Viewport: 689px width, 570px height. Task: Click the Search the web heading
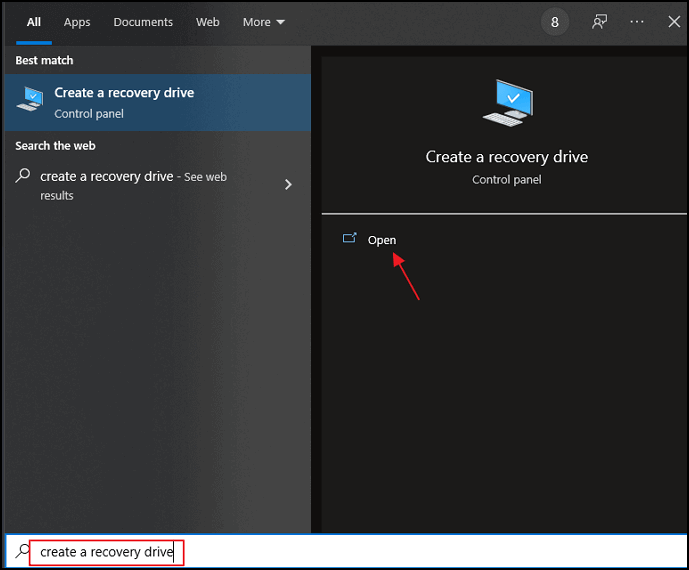click(x=55, y=146)
